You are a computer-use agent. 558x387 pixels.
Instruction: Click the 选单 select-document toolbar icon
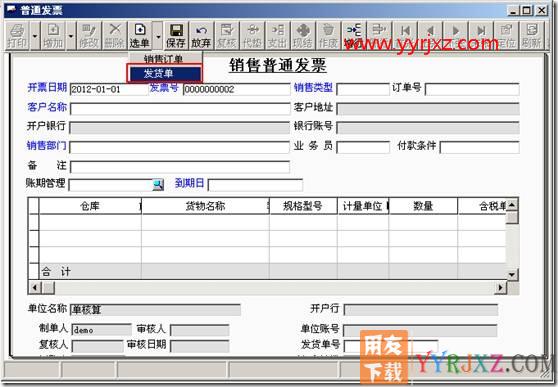140,35
